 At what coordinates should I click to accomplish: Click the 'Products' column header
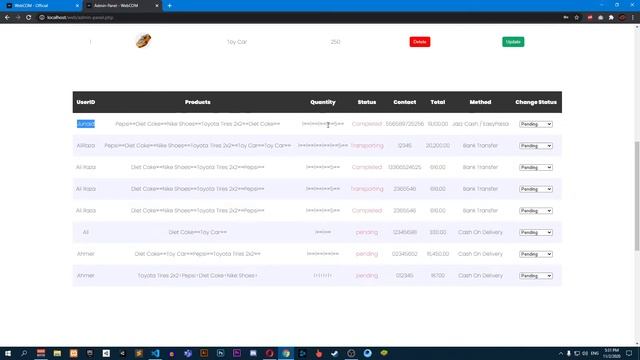[x=198, y=102]
